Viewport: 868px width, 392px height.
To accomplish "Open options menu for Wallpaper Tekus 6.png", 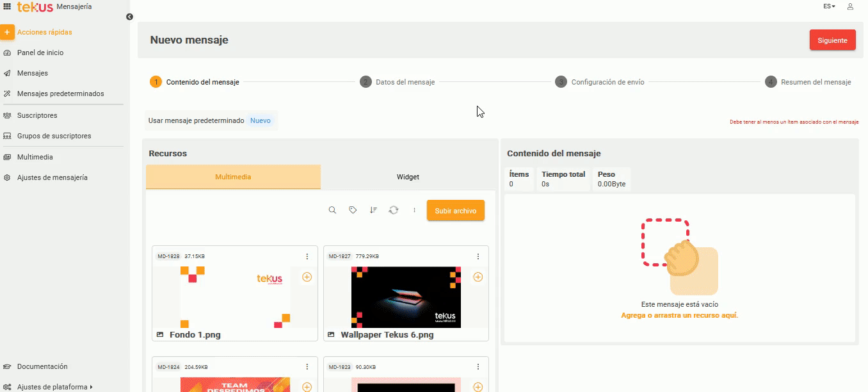I will click(x=478, y=256).
